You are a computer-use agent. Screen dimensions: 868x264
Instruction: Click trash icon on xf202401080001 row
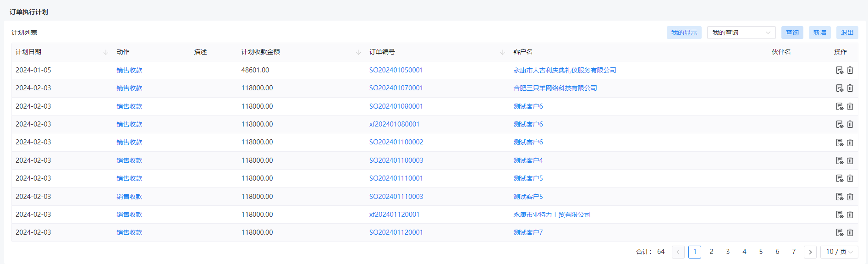[x=850, y=124]
